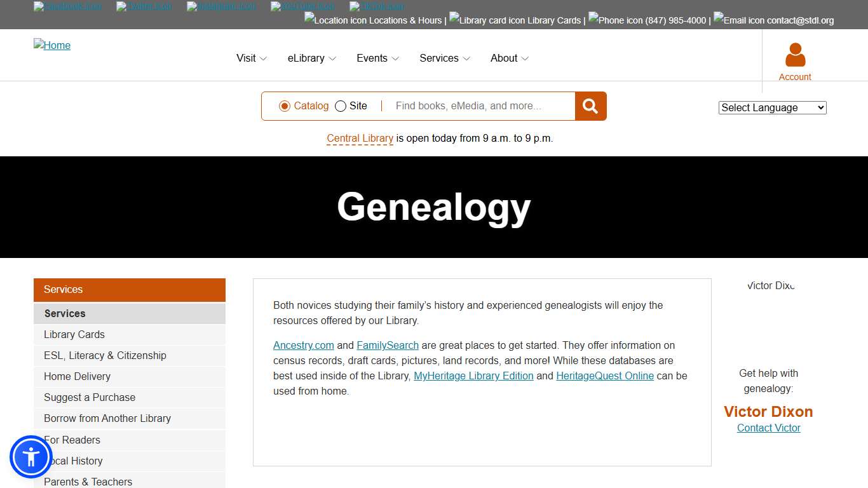868x488 pixels.
Task: Select the Catalog search radio button
Action: 285,106
